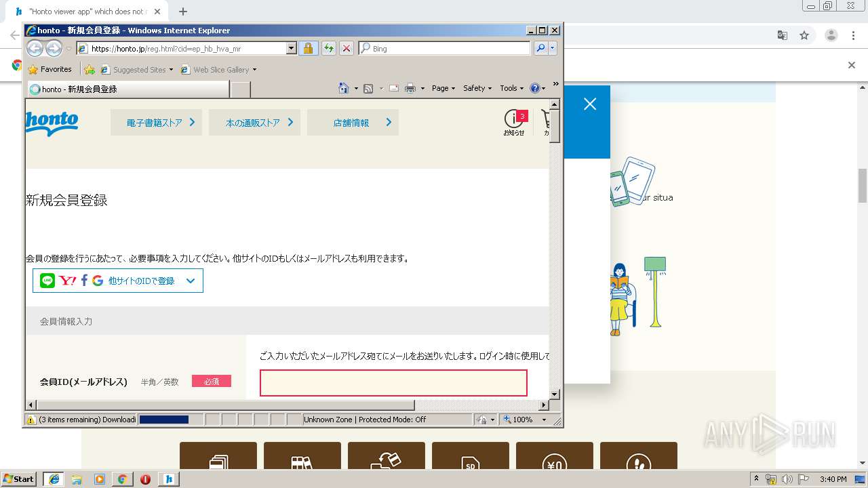Expand the Home button dropdown arrow

pyautogui.click(x=356, y=88)
